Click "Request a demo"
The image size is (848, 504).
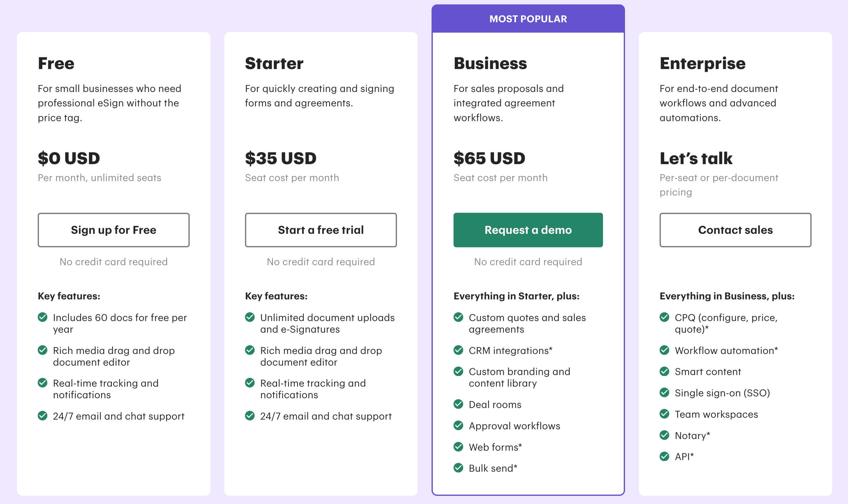[528, 230]
